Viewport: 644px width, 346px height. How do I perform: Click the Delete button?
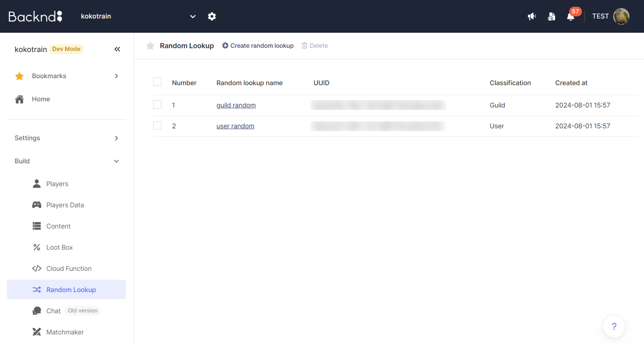(315, 46)
